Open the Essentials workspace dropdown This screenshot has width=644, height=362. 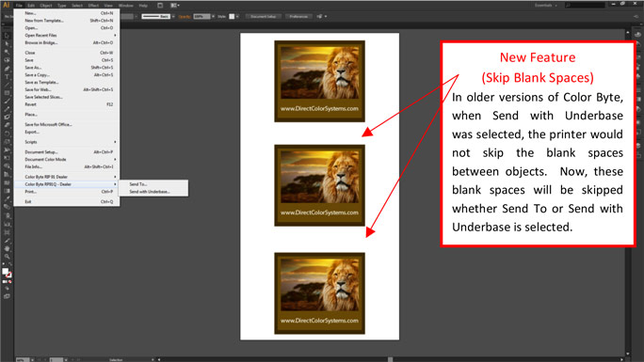tap(546, 6)
